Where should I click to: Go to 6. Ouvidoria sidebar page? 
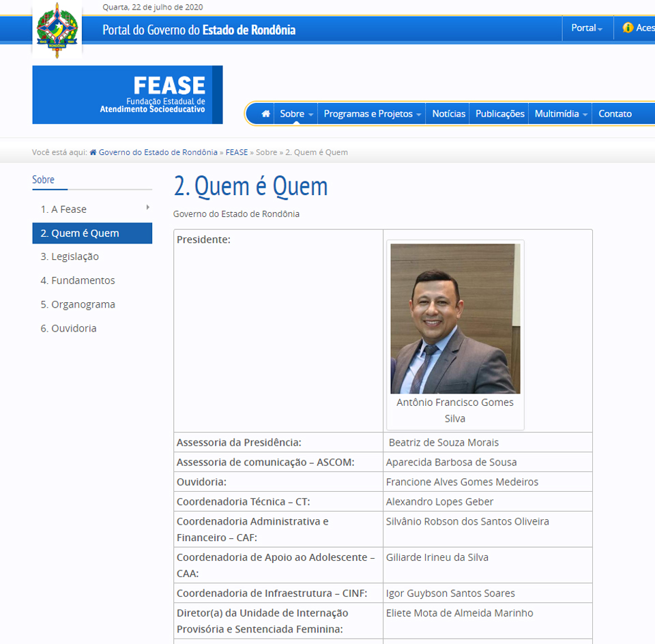(x=68, y=328)
